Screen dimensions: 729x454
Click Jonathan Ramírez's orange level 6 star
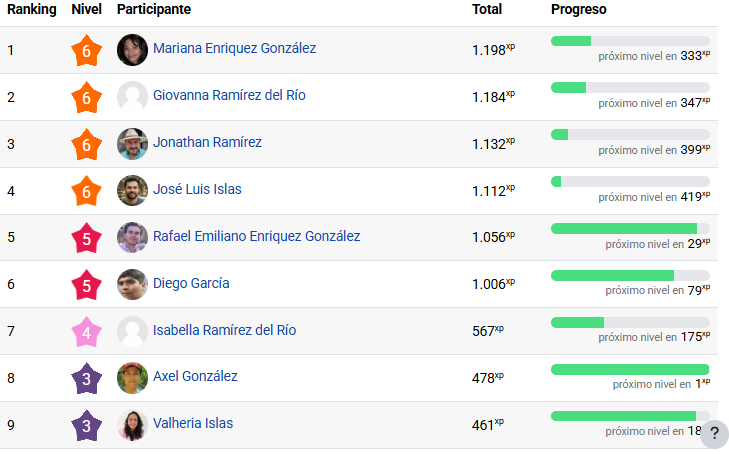pyautogui.click(x=87, y=144)
